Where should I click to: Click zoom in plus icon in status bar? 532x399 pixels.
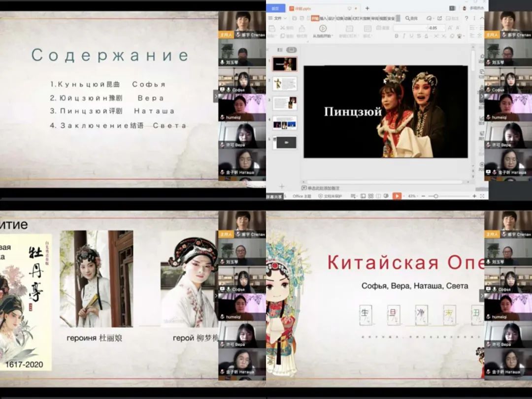[474, 196]
